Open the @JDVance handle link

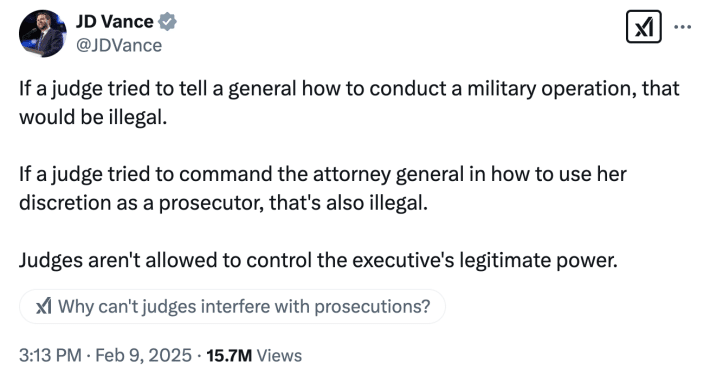(119, 45)
